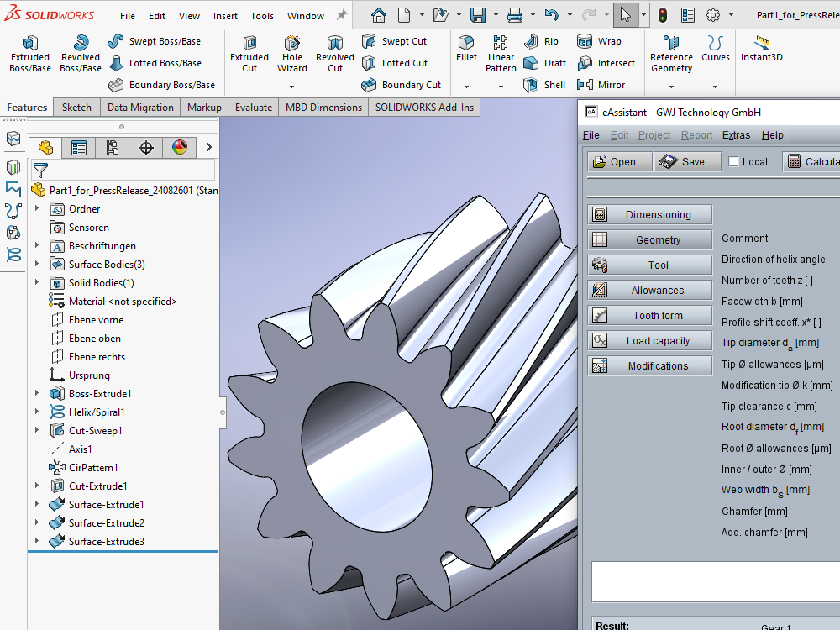
Task: Select the Fillet tool
Action: pos(466,49)
